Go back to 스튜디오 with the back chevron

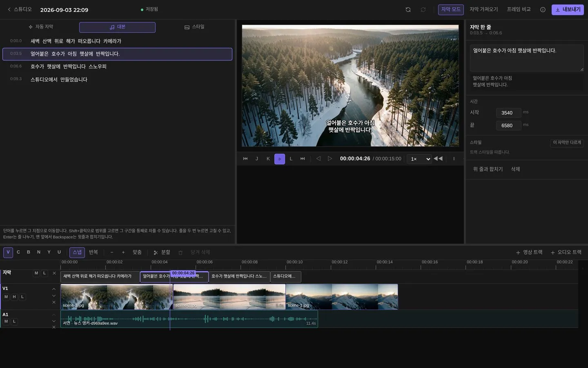19,9
